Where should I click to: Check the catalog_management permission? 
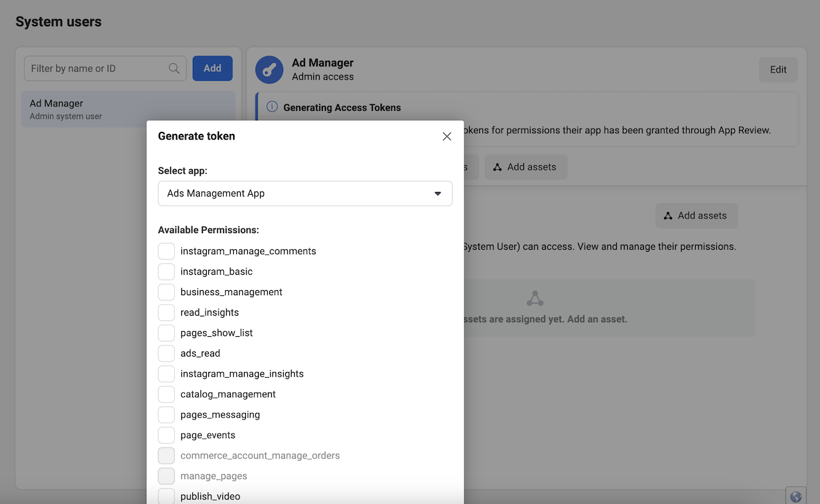tap(167, 394)
